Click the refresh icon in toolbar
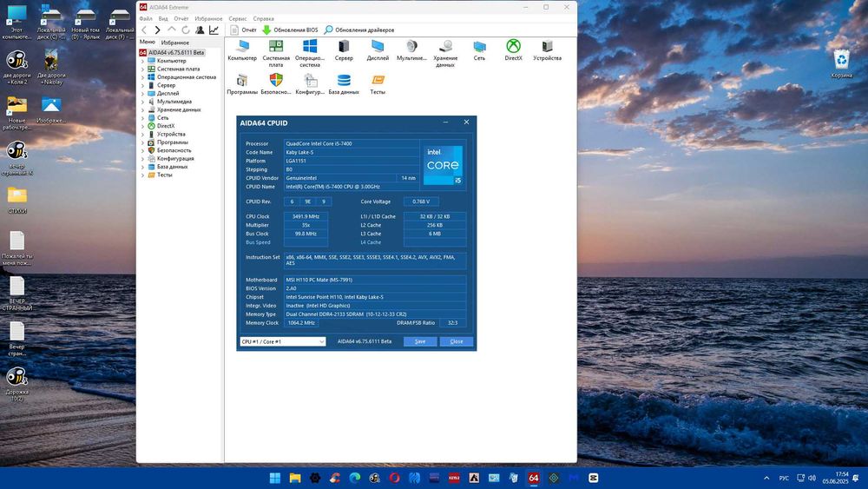This screenshot has width=868, height=489. [x=185, y=30]
